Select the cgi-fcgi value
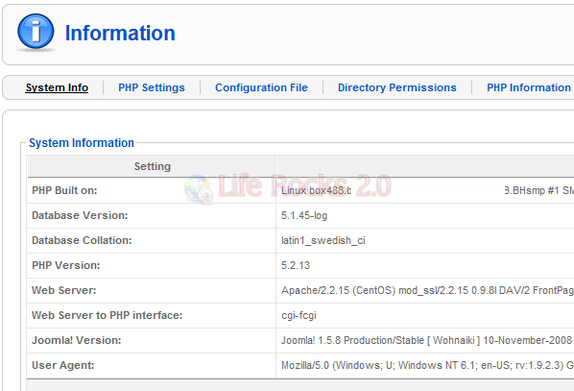 (x=299, y=316)
